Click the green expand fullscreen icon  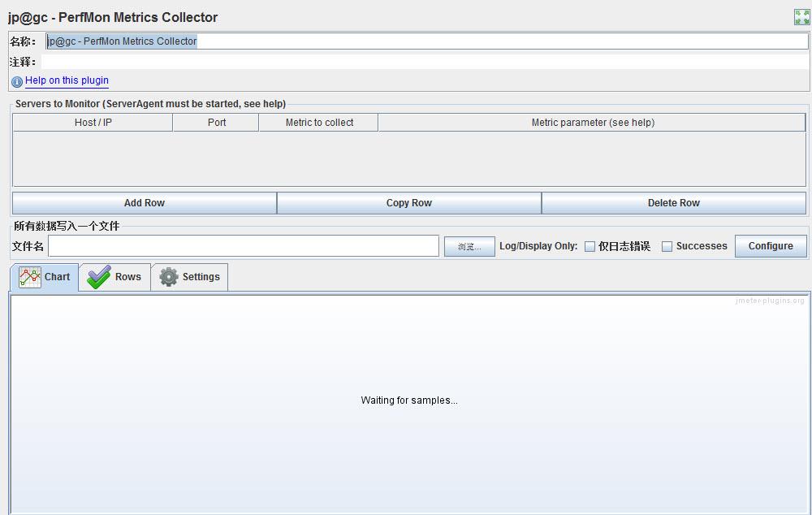click(801, 16)
